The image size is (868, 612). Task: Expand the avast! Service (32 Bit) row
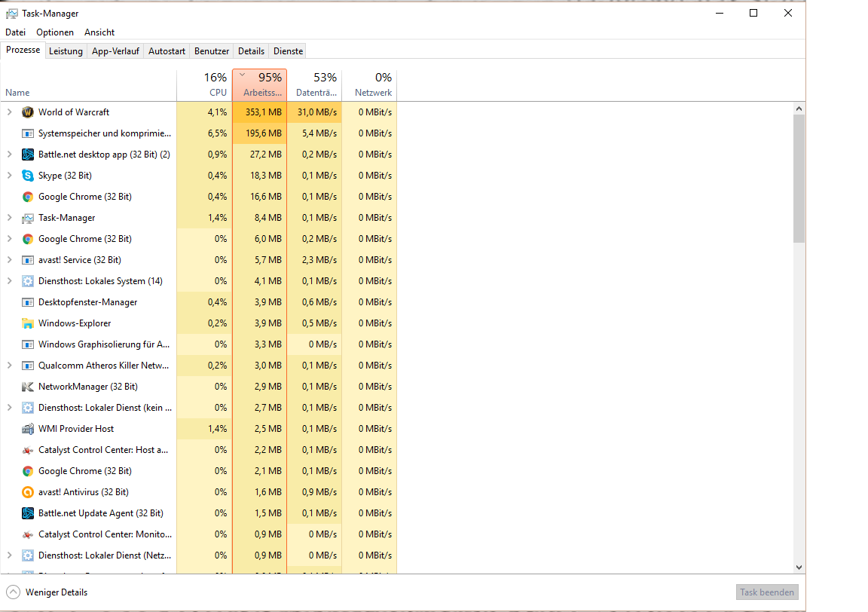coord(9,260)
